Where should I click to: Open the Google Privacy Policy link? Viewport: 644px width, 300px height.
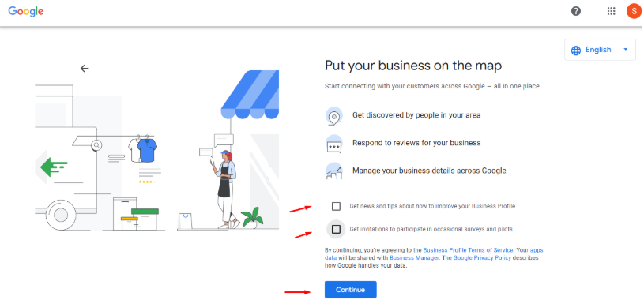(x=482, y=257)
